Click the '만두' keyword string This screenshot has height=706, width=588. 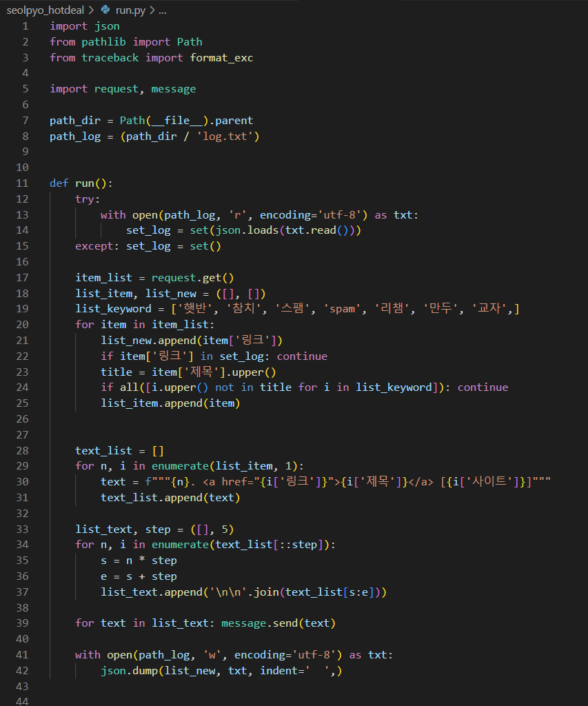440,309
